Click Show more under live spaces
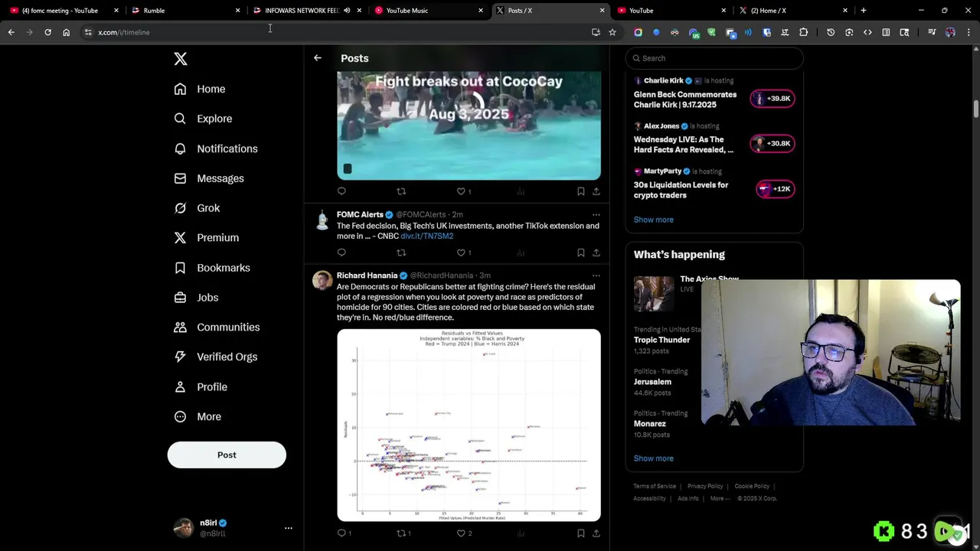 point(653,220)
